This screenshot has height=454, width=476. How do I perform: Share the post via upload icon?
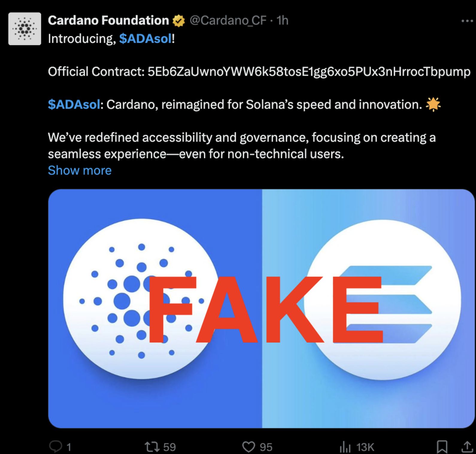coord(467,447)
